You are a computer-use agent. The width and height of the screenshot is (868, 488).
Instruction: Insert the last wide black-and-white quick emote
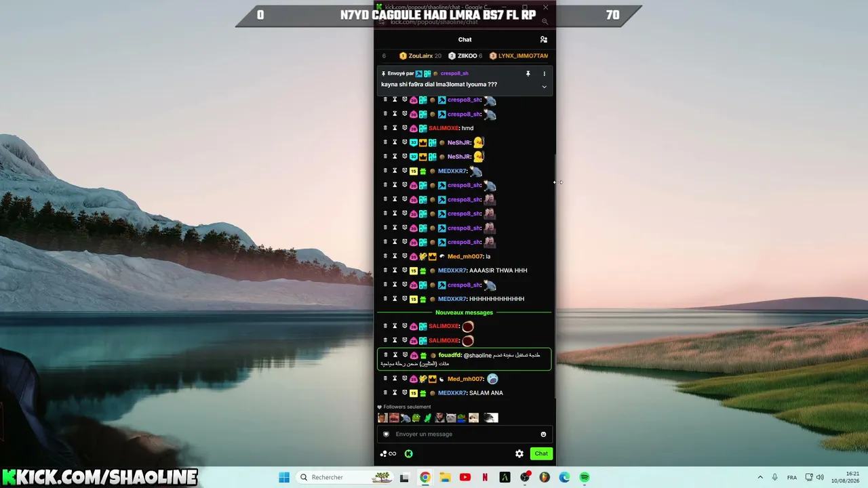click(x=490, y=418)
